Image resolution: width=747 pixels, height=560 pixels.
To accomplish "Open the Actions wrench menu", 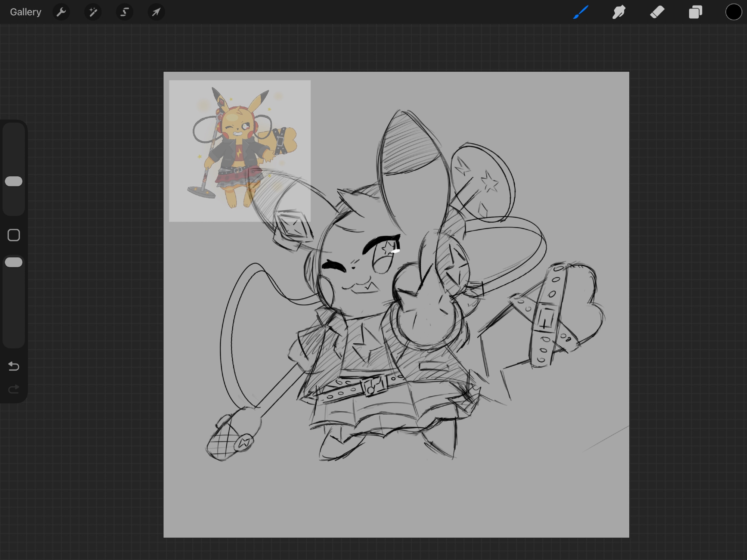I will coord(61,12).
